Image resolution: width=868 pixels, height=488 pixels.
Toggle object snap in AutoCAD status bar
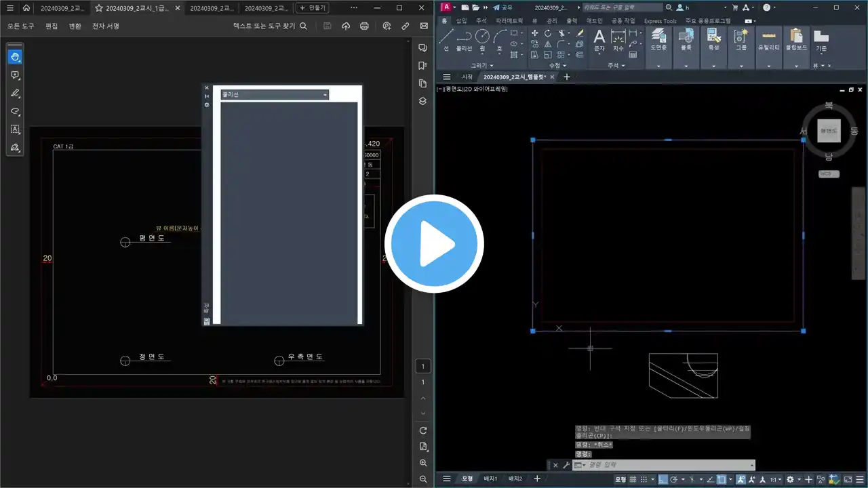point(721,479)
